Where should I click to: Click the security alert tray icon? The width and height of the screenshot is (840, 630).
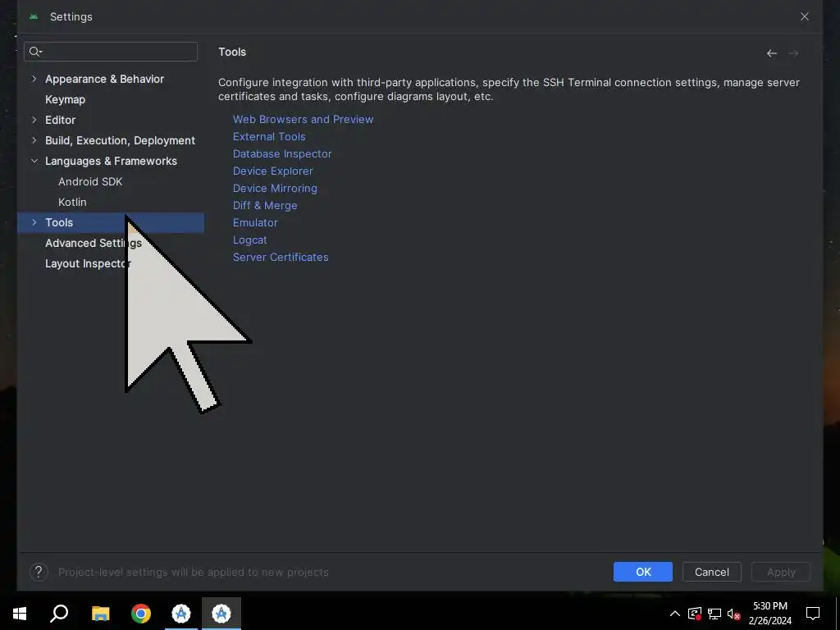coord(695,614)
